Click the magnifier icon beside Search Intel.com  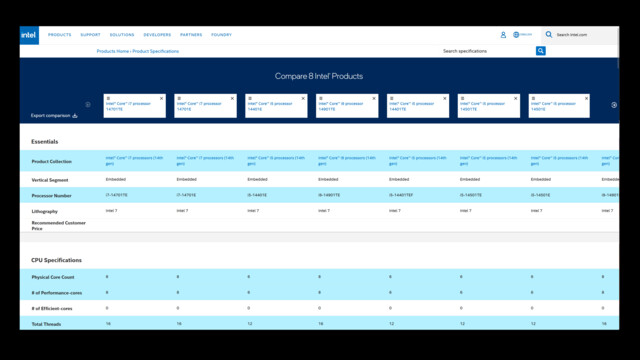pos(549,35)
